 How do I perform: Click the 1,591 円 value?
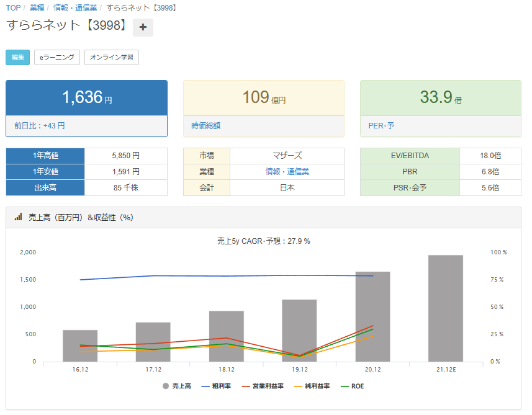point(126,172)
